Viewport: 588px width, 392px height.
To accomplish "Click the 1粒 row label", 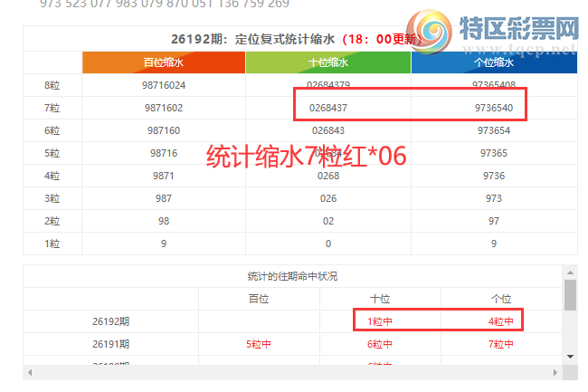I will pyautogui.click(x=52, y=244).
